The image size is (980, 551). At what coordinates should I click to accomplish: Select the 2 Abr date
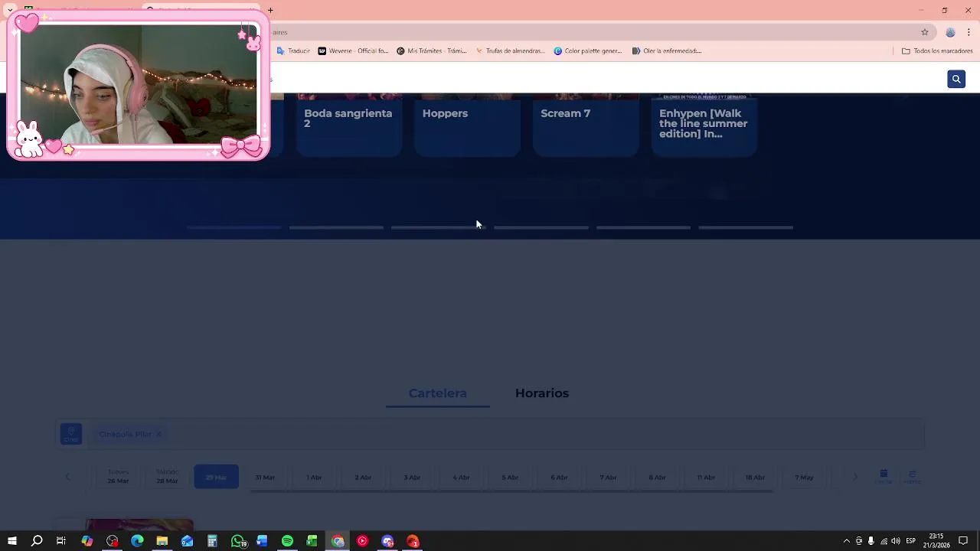pos(363,477)
